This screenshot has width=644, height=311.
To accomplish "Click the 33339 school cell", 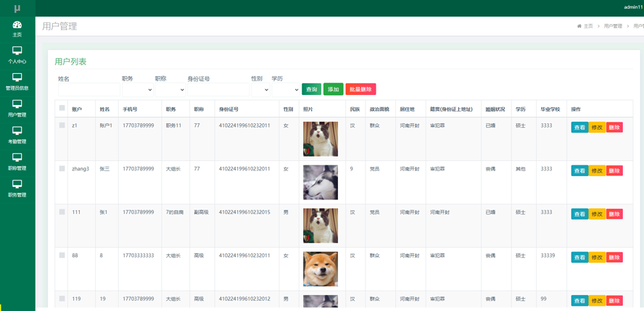I will click(548, 255).
